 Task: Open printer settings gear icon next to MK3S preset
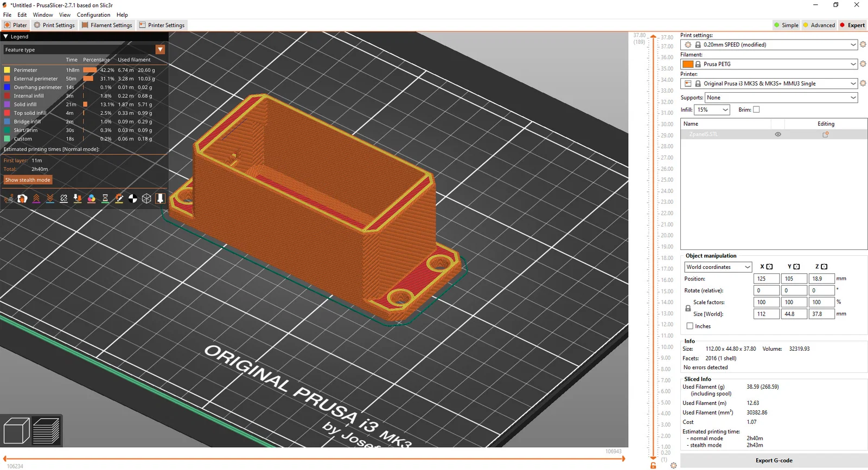863,83
